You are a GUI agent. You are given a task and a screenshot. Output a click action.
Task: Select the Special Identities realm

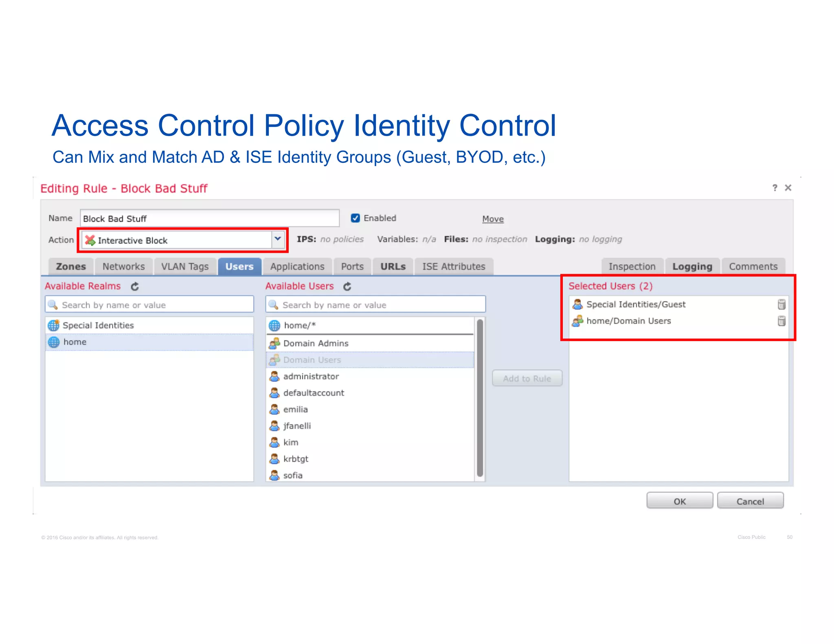point(149,325)
